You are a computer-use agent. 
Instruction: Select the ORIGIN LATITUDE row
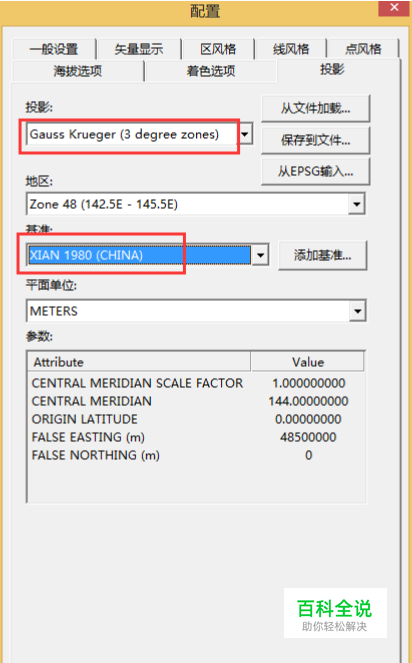tap(196, 419)
